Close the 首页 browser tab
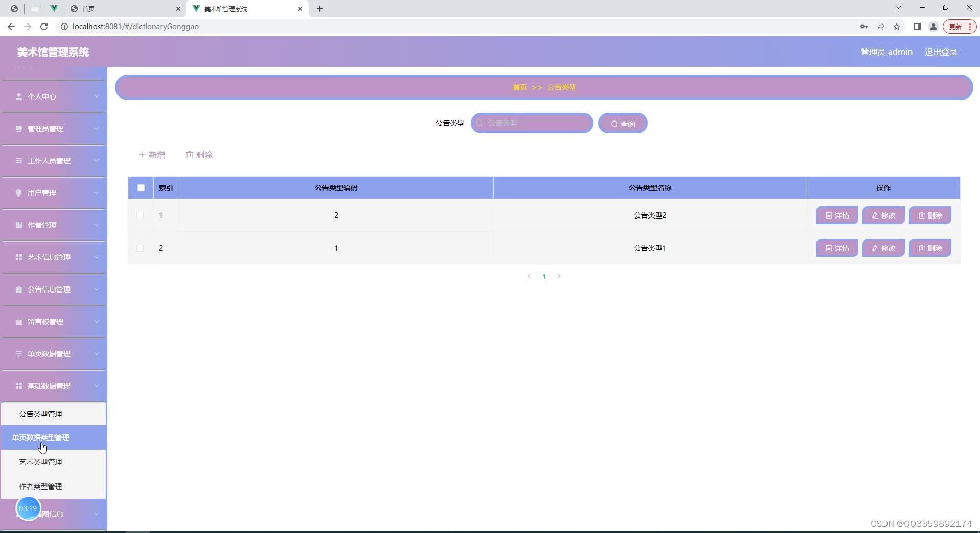This screenshot has height=533, width=980. pos(178,9)
